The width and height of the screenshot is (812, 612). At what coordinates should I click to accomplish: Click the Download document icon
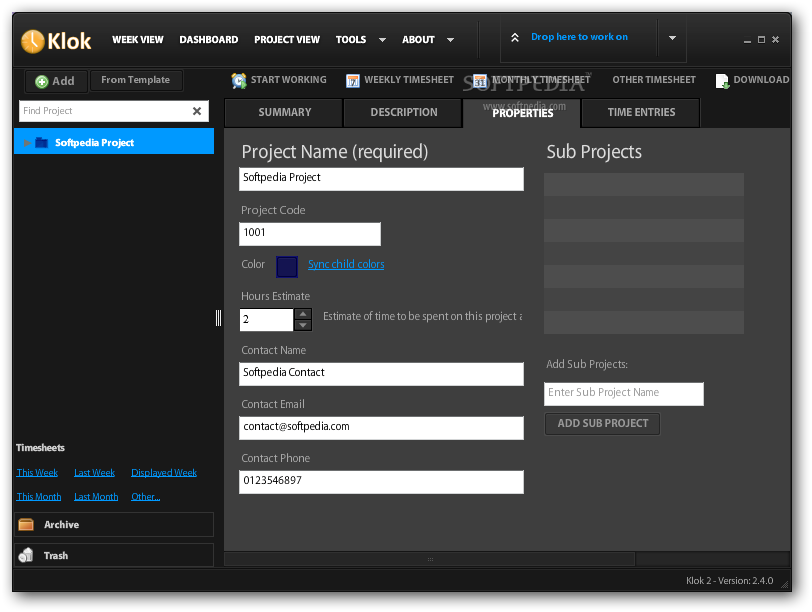point(722,81)
